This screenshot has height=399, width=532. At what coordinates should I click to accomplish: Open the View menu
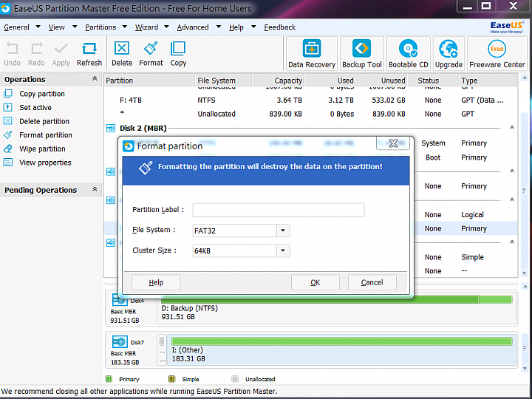point(56,27)
